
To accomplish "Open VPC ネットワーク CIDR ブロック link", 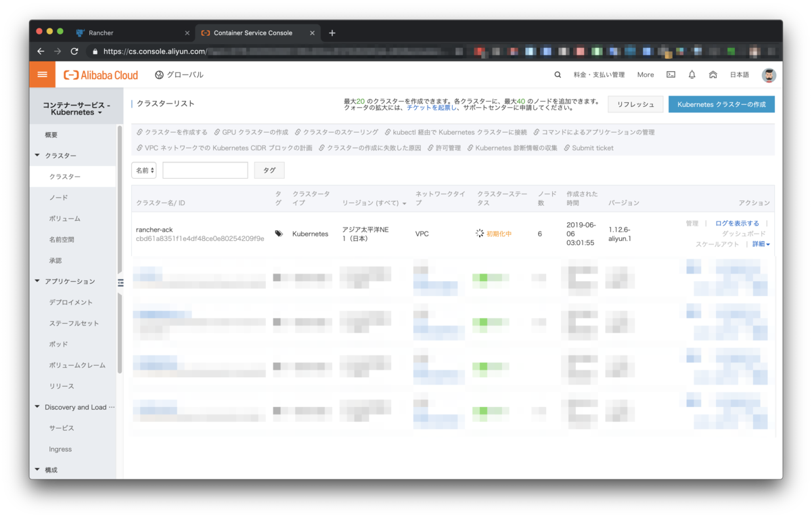I will pos(224,148).
